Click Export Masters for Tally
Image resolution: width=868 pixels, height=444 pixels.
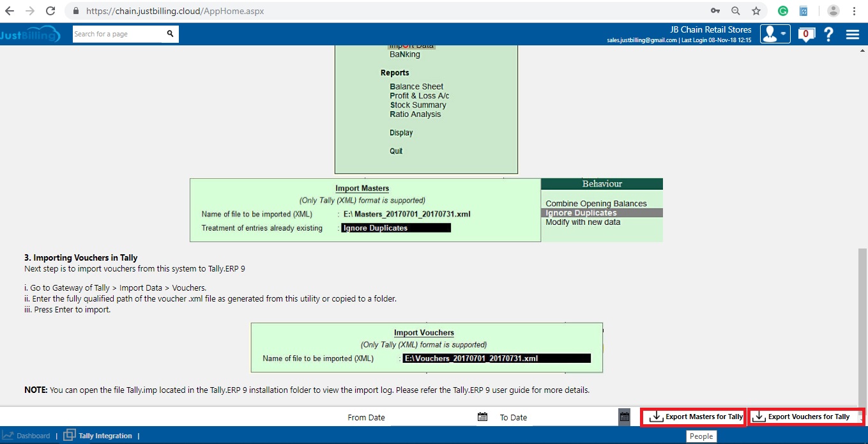[x=694, y=417]
